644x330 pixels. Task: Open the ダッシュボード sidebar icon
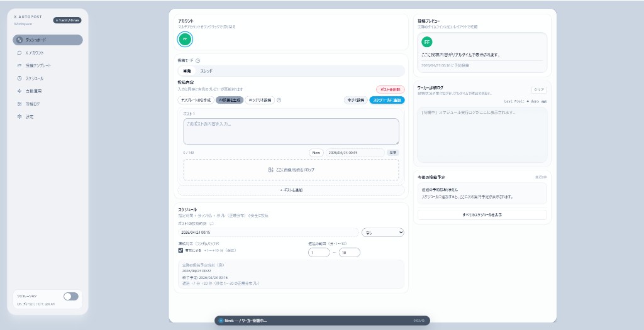coord(19,40)
